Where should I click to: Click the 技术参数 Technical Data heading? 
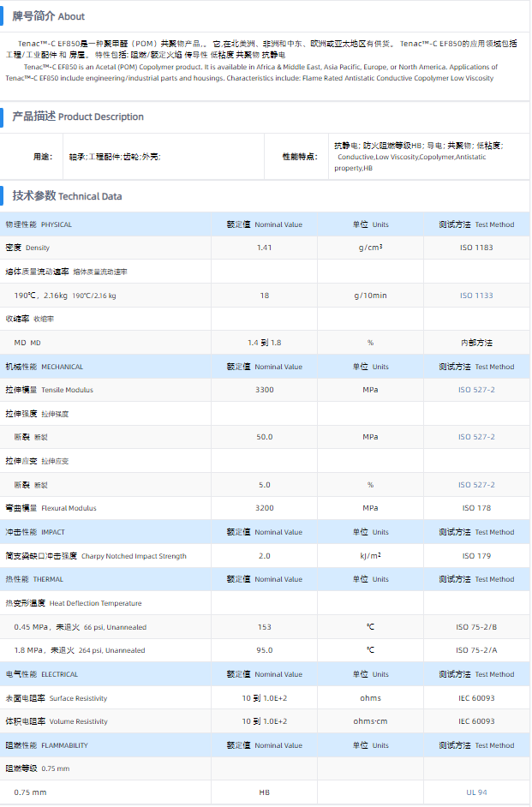coord(67,196)
